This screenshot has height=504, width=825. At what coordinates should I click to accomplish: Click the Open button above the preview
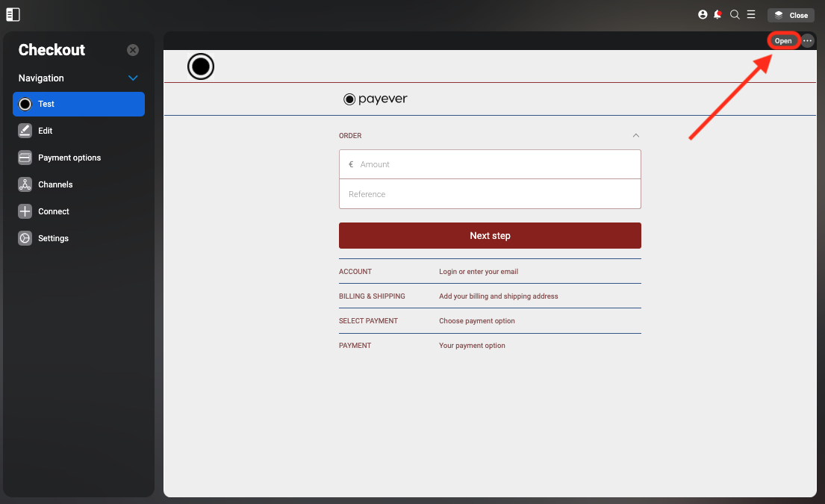(x=783, y=40)
